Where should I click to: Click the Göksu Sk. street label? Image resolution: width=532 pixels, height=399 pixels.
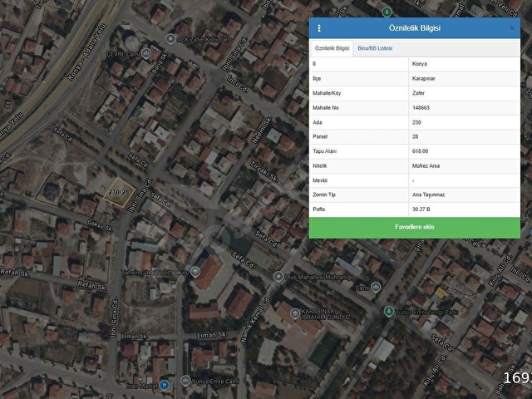coord(100,226)
